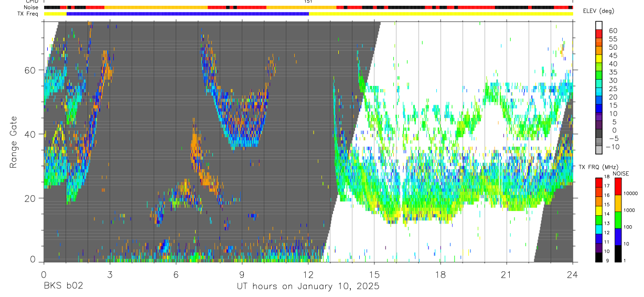
Task: Click the 9 tick label on the UT hours axis
Action: pos(242,274)
